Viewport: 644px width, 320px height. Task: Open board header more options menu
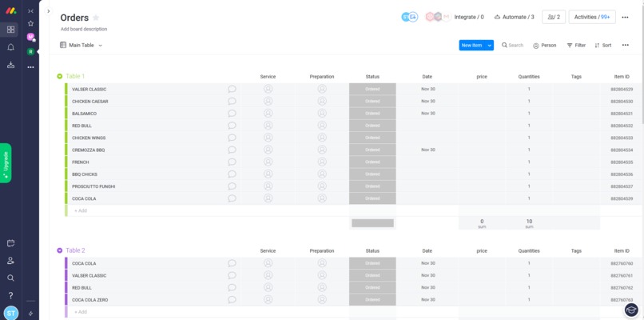click(625, 18)
